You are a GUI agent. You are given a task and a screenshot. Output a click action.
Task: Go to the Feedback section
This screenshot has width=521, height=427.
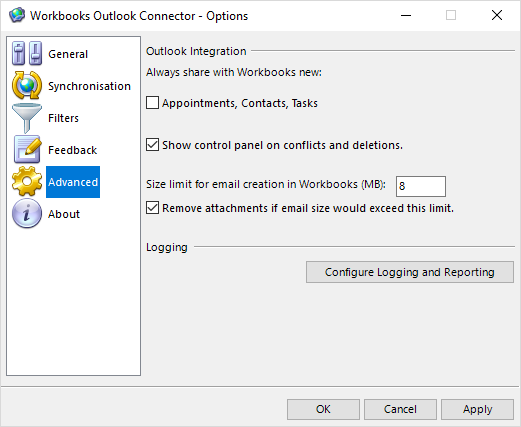(72, 150)
